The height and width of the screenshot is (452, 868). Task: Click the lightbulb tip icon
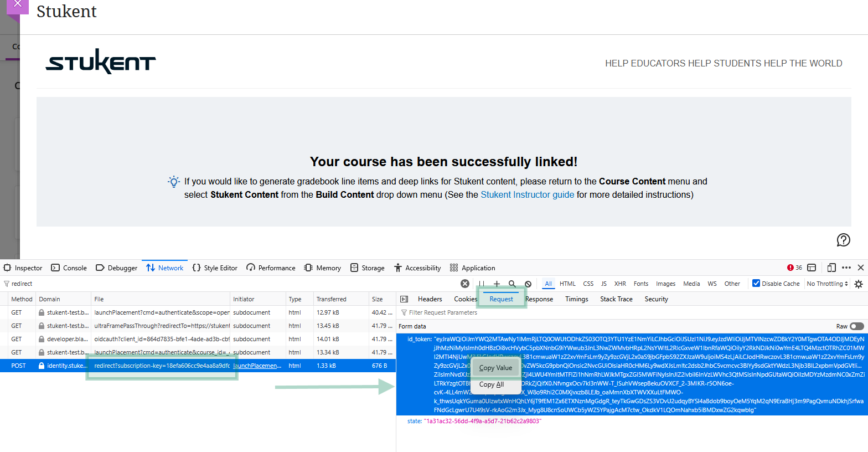click(174, 182)
